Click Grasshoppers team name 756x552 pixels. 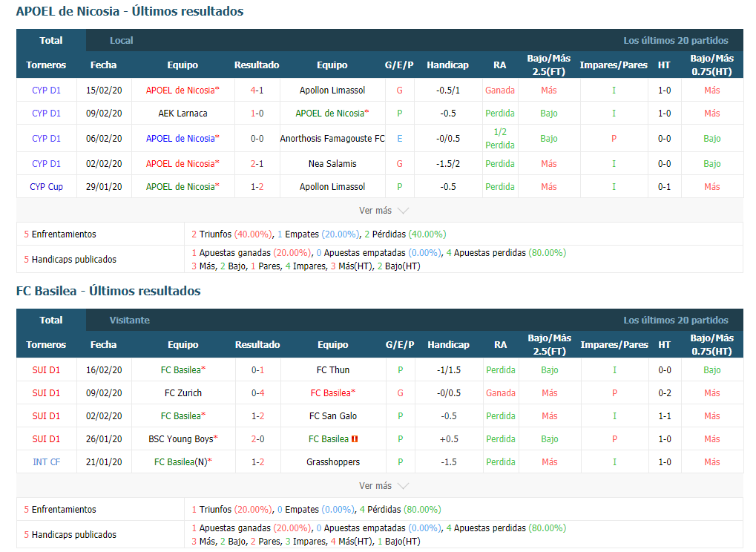point(332,461)
